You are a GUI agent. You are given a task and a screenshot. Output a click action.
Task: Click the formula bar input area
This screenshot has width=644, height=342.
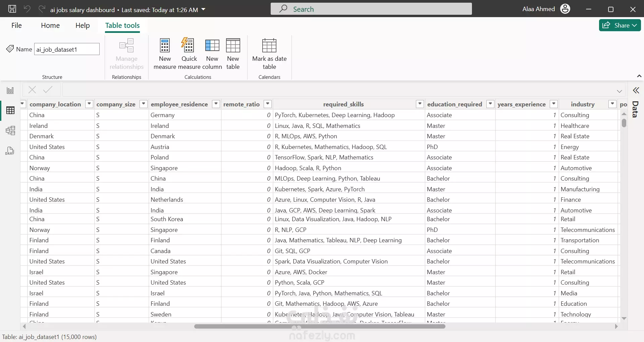pos(339,90)
